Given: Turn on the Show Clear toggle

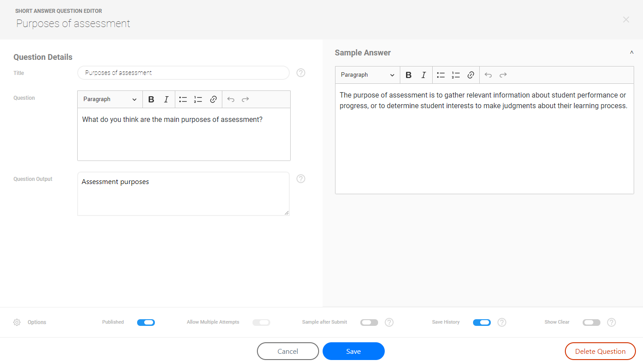Looking at the screenshot, I should point(591,322).
